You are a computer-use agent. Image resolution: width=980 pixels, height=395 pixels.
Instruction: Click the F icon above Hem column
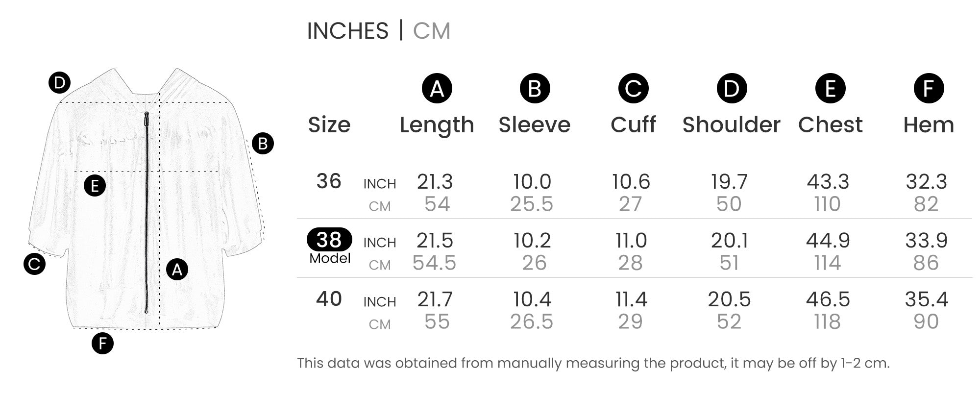click(929, 89)
